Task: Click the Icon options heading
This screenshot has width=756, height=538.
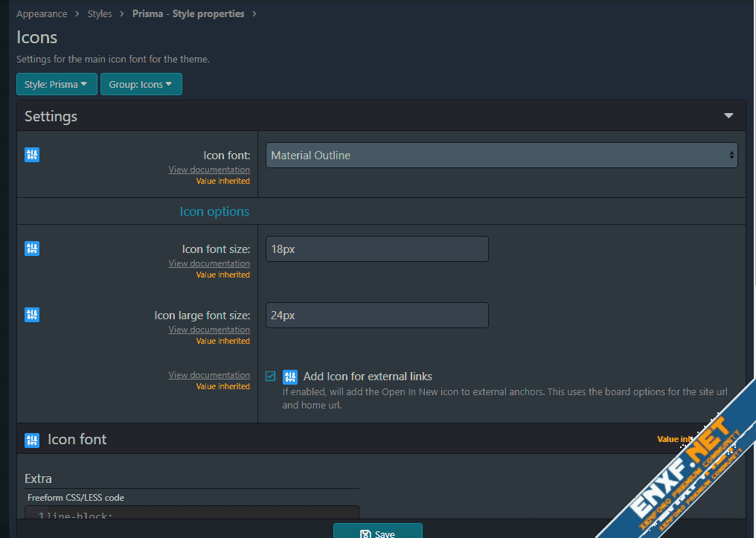Action: (x=214, y=211)
